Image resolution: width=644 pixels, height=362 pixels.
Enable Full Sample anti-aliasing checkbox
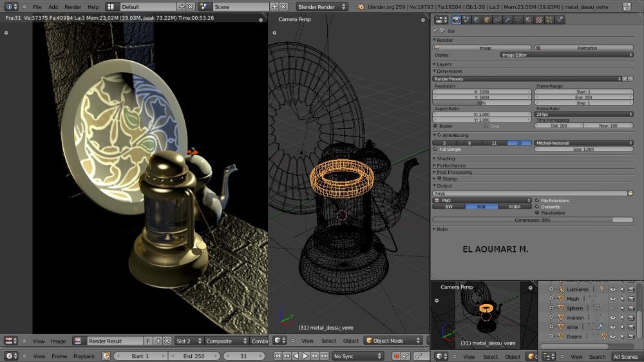click(x=435, y=149)
